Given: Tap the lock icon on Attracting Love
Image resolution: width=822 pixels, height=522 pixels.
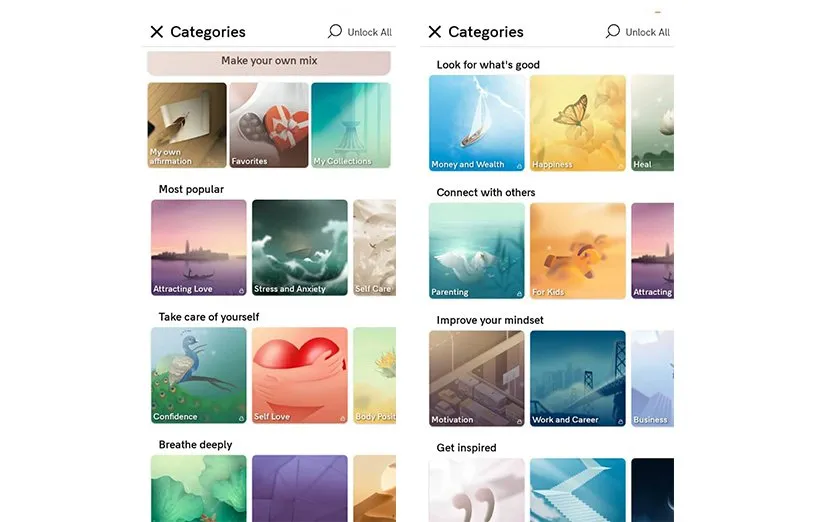Looking at the screenshot, I should pyautogui.click(x=242, y=290).
